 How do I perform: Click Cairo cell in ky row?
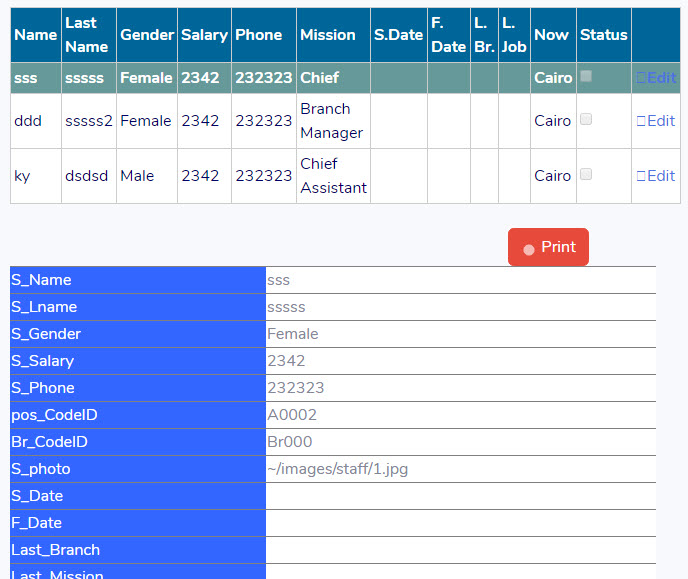[x=552, y=176]
